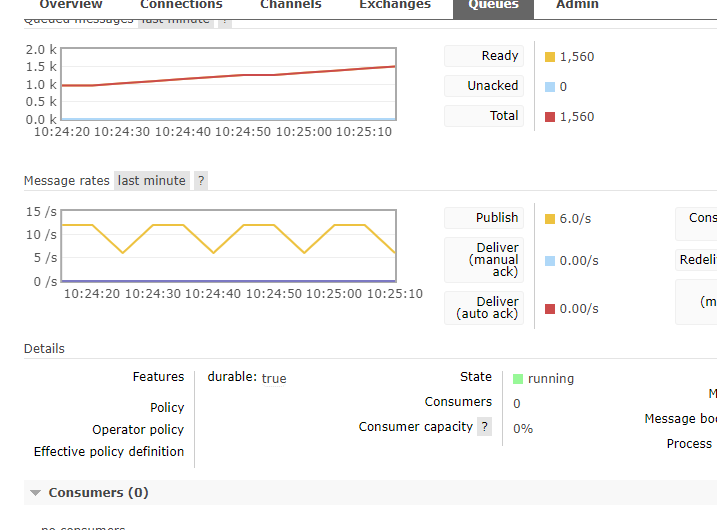This screenshot has width=717, height=530.
Task: Click the yellow Publish rate swatch
Action: 550,219
